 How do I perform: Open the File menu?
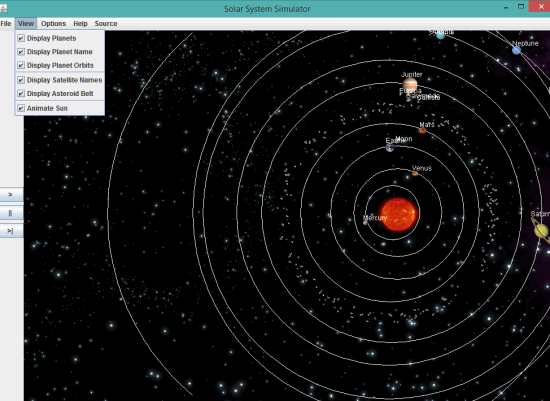6,24
